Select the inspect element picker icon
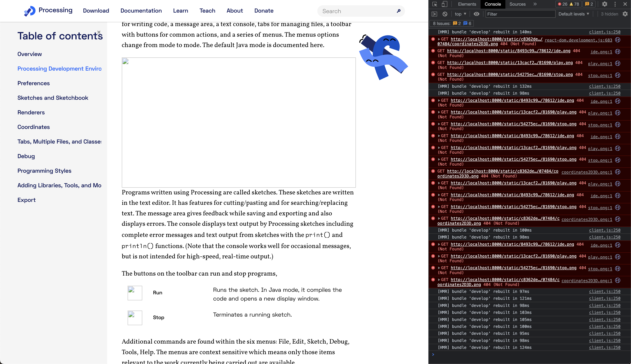 [x=435, y=4]
